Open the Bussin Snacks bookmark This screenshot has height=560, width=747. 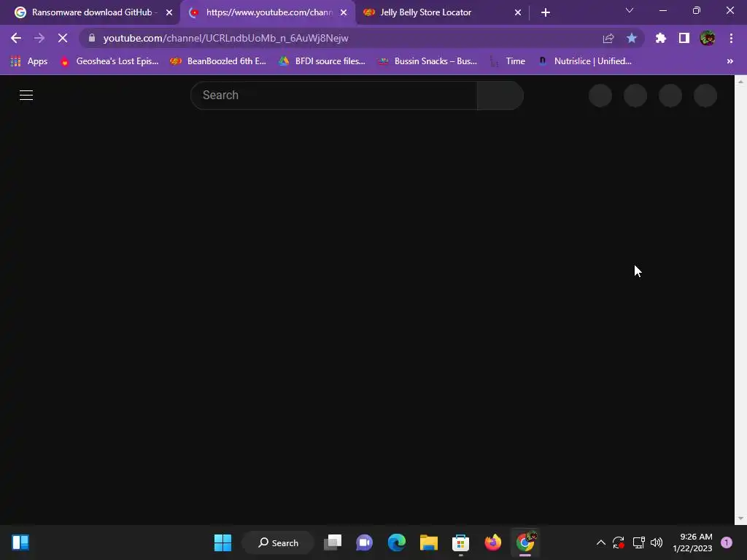[427, 61]
